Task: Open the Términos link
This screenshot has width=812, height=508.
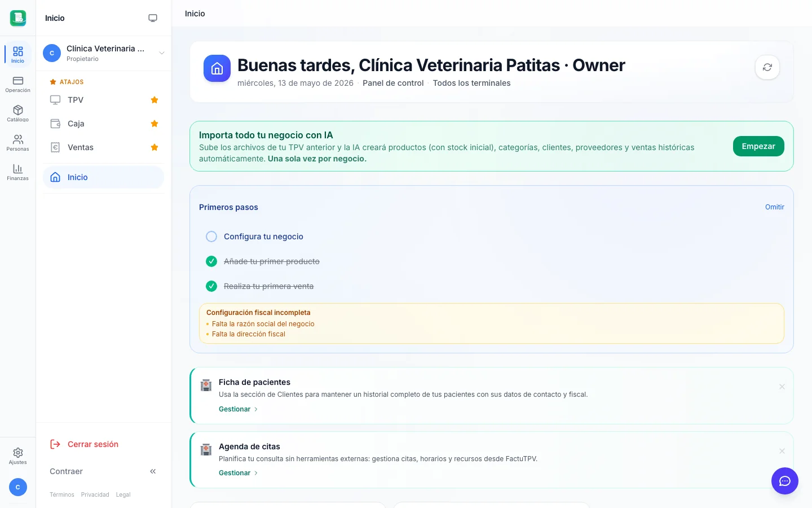Action: (x=62, y=494)
